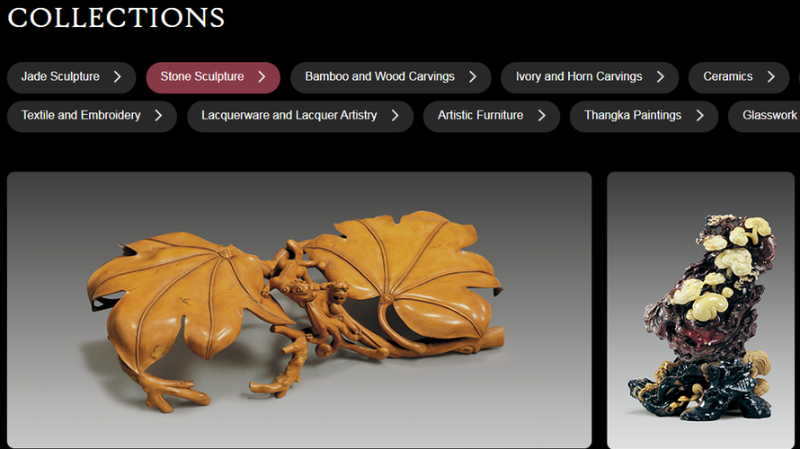
Task: Select the highlighted Stone Sculpture category
Action: click(x=213, y=78)
